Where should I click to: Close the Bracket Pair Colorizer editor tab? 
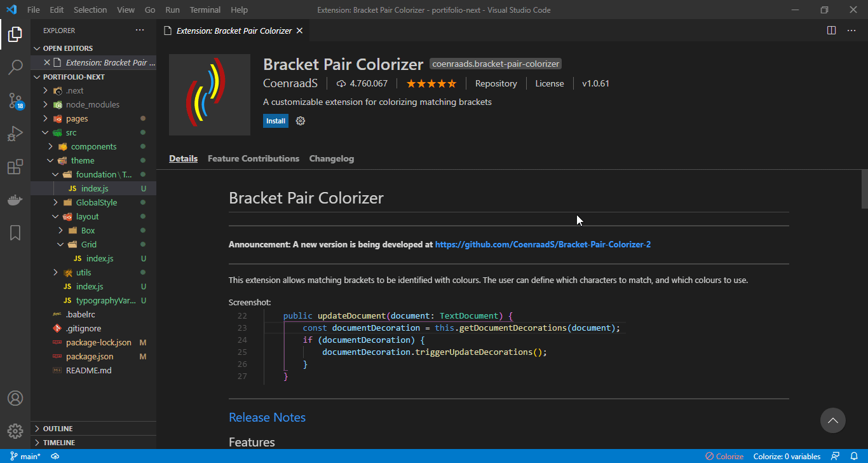pos(299,31)
